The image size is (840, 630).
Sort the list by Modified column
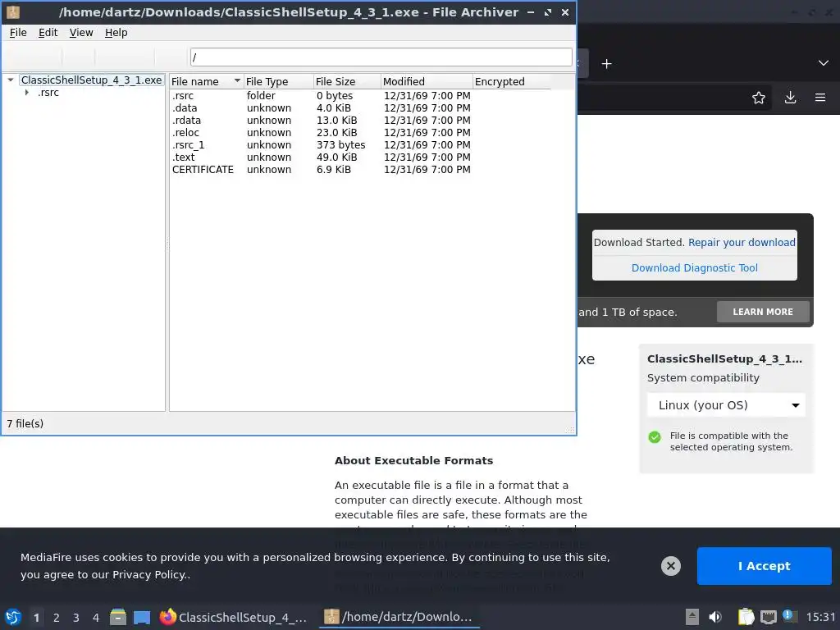(427, 81)
